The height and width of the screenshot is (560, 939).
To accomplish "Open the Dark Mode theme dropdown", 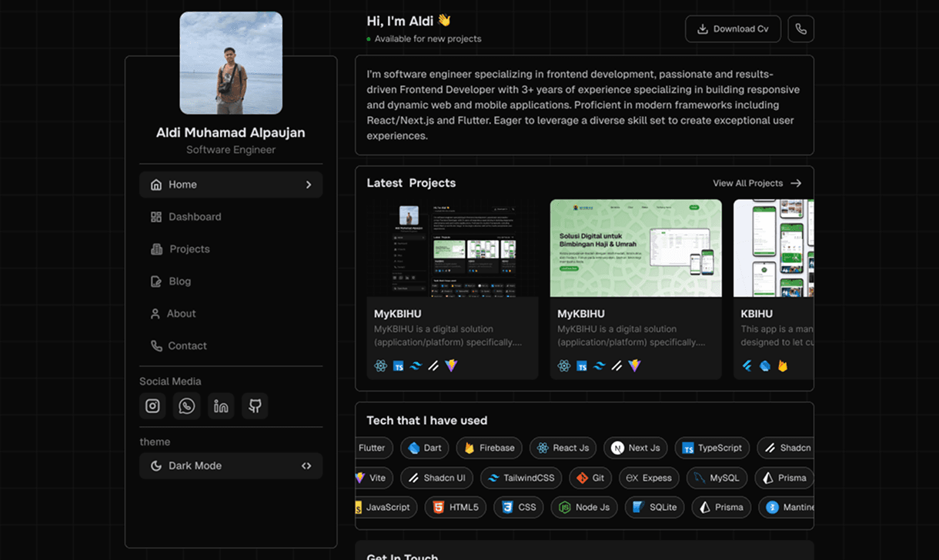I will [231, 466].
